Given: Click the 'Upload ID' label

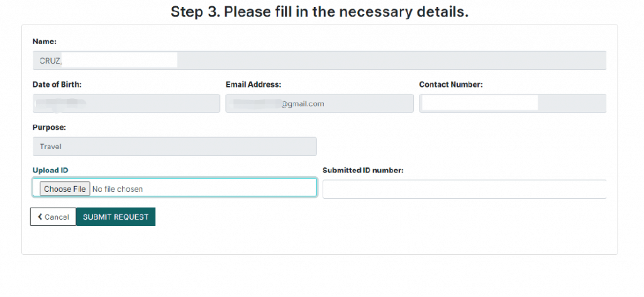Looking at the screenshot, I should coord(50,170).
